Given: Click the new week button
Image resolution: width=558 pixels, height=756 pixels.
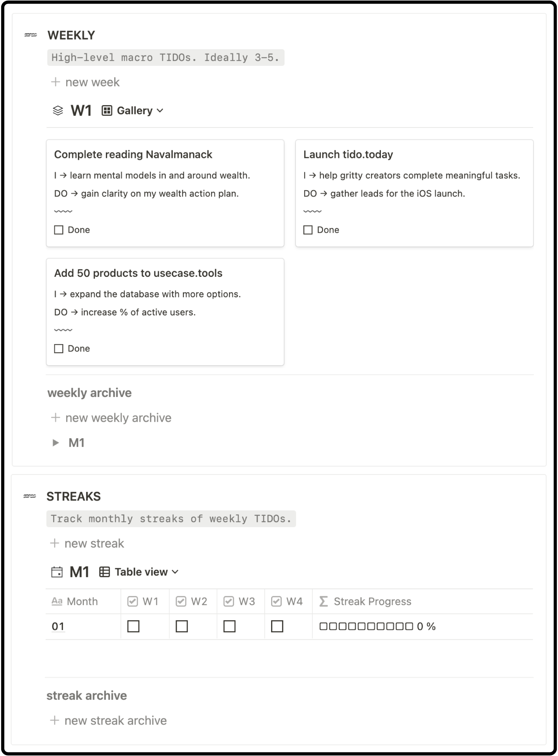Looking at the screenshot, I should (85, 82).
